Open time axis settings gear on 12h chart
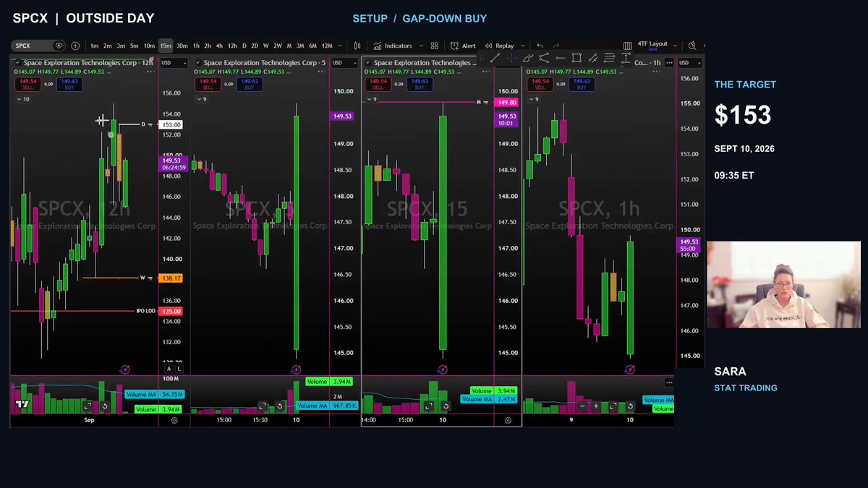This screenshot has height=488, width=868. tap(174, 419)
